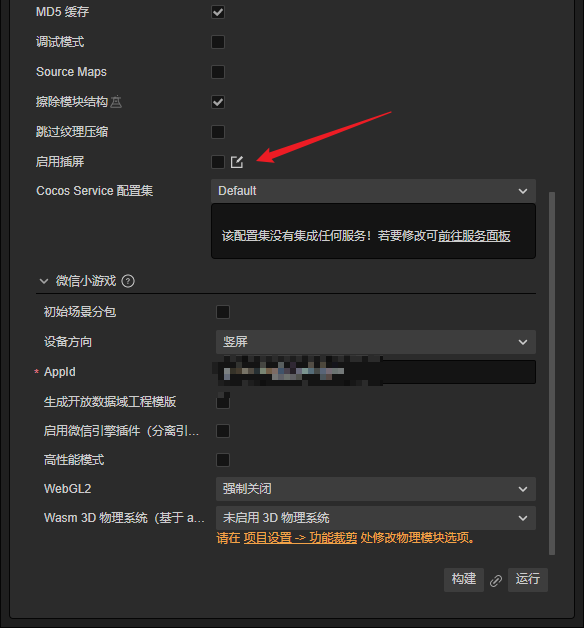Toggle the Source Maps checkbox
Screen dimensions: 584x628
(x=218, y=72)
